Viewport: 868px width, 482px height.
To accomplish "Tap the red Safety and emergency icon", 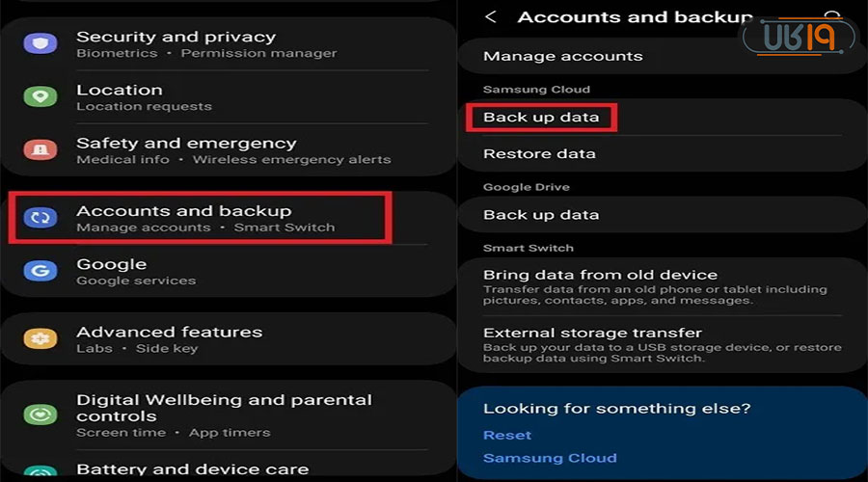I will coord(41,150).
